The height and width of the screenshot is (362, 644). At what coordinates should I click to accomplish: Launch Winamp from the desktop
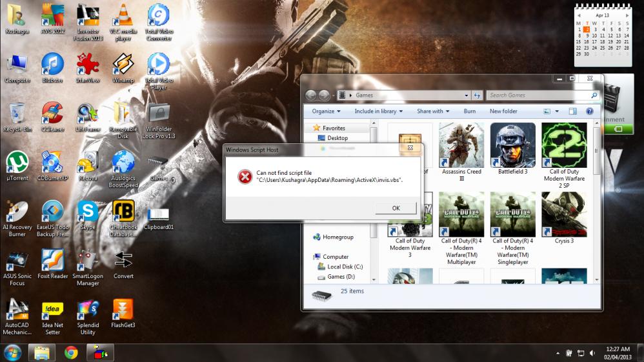point(123,68)
